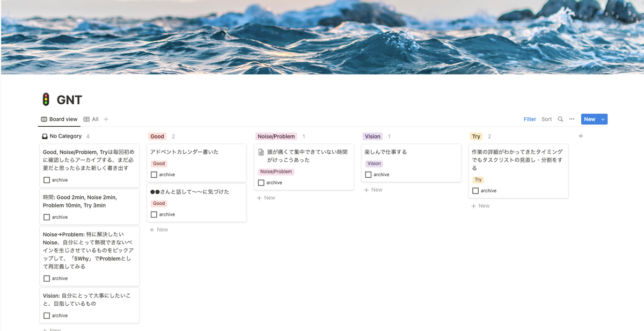Click the traffic light page icon

pyautogui.click(x=46, y=99)
